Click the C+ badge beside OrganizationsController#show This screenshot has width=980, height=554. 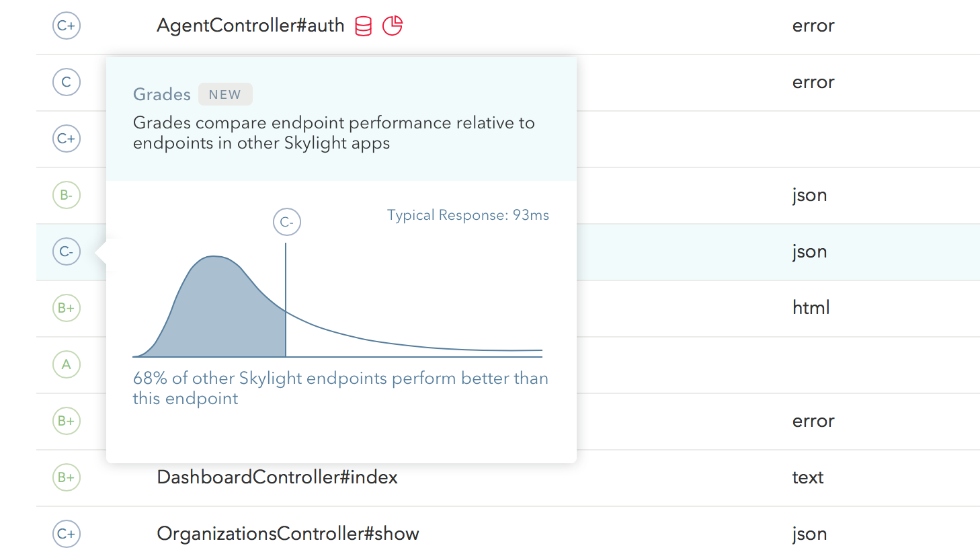(67, 534)
